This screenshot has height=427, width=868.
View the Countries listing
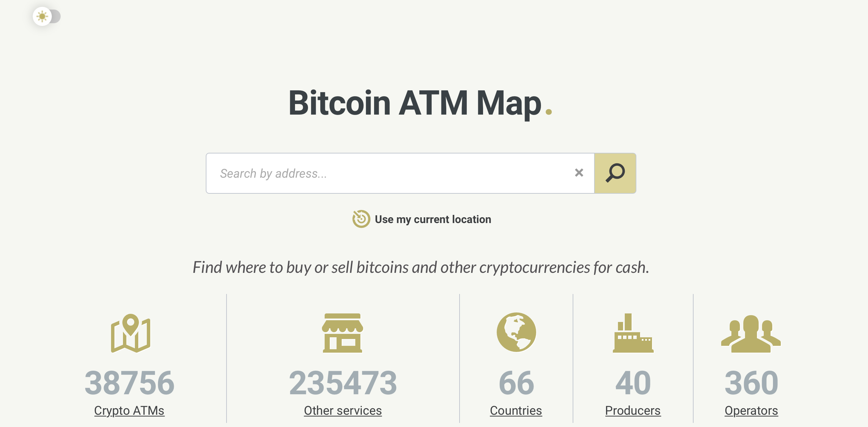(516, 410)
